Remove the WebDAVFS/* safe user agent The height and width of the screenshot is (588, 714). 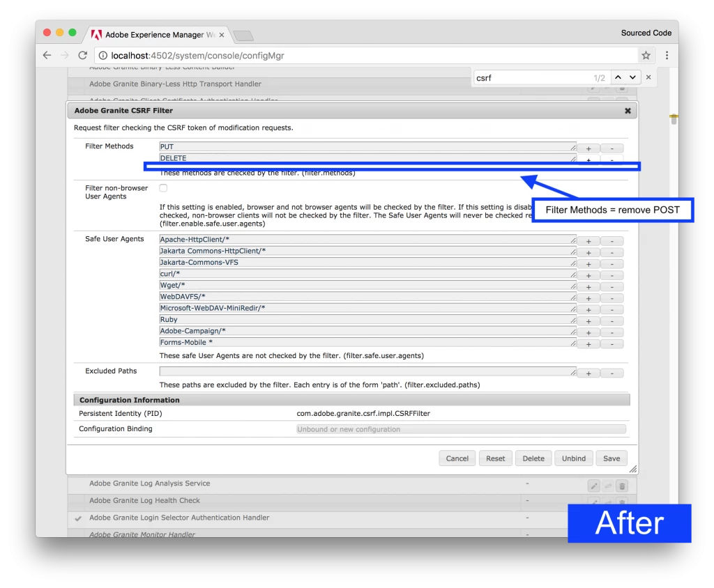tap(612, 299)
